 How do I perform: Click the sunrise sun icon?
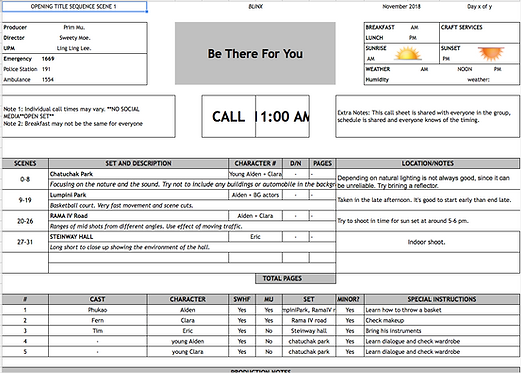[x=407, y=54]
